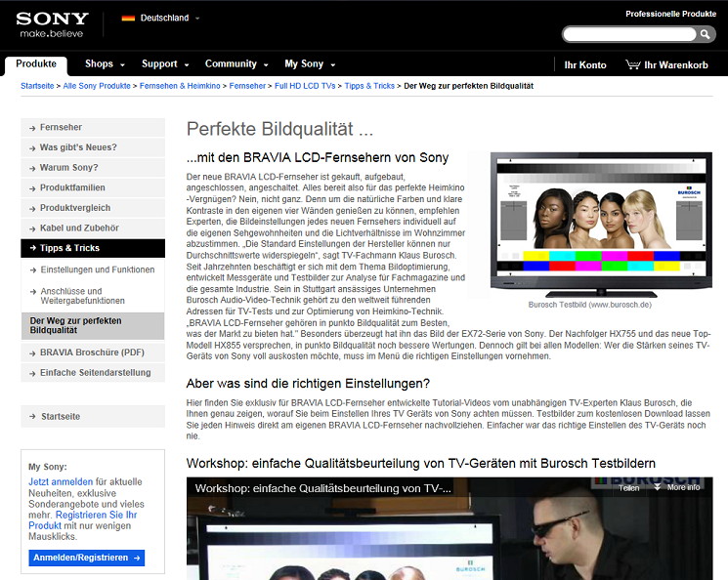The width and height of the screenshot is (728, 580).
Task: Click Tipps & Tricks breadcrumb
Action: [x=369, y=86]
